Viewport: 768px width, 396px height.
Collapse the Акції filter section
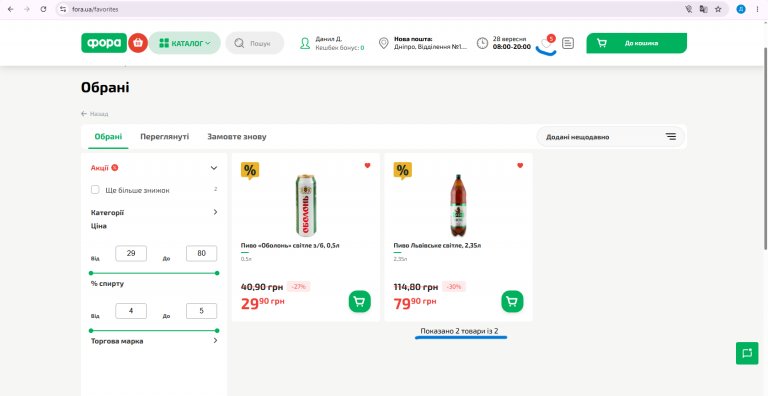click(x=214, y=168)
